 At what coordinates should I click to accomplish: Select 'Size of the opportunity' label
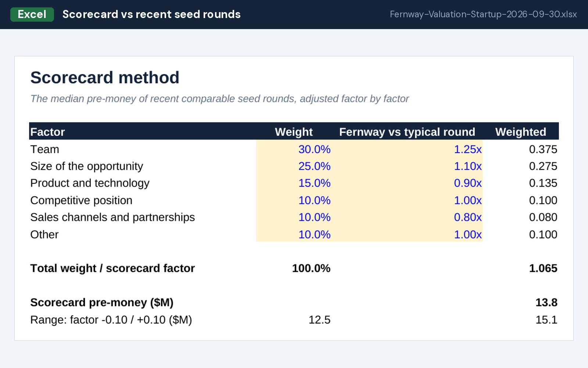(x=86, y=166)
